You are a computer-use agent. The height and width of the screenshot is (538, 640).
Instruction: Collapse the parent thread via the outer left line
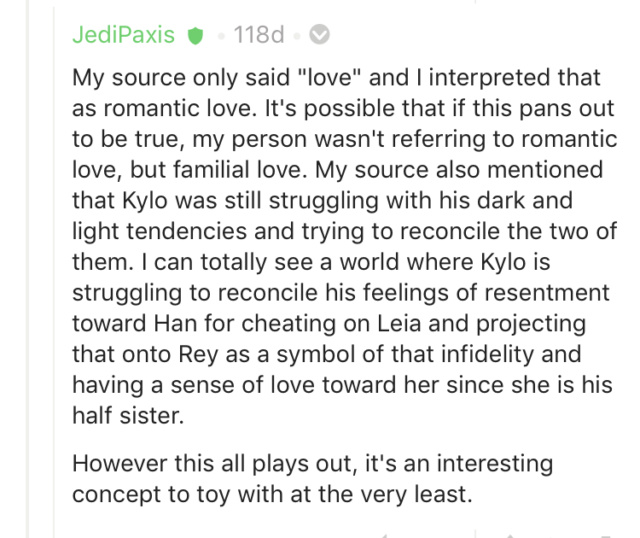coord(27,269)
